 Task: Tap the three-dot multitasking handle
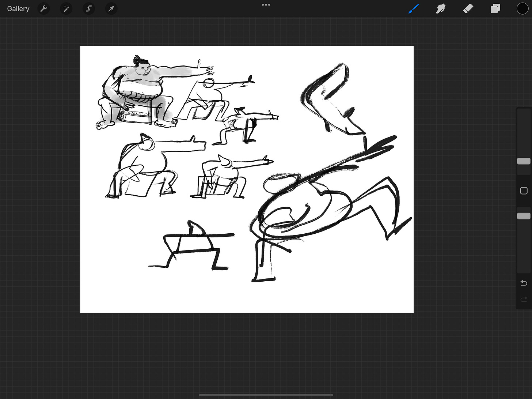(x=266, y=5)
